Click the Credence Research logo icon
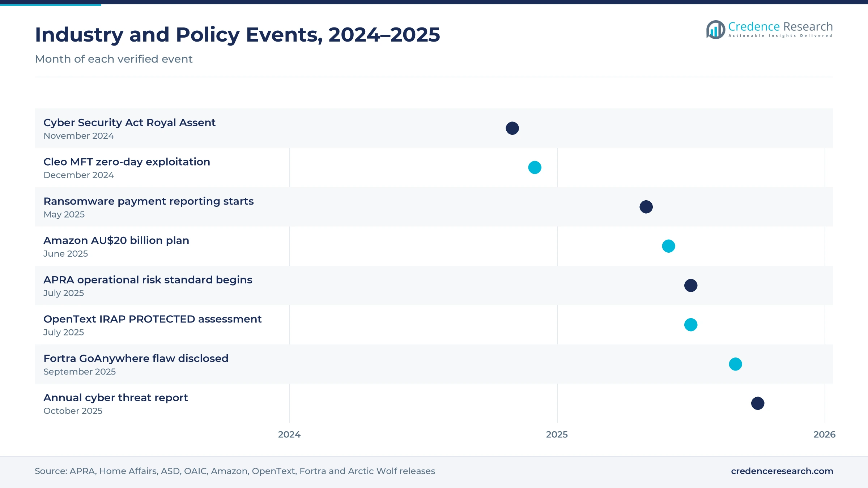The height and width of the screenshot is (488, 868). point(715,30)
